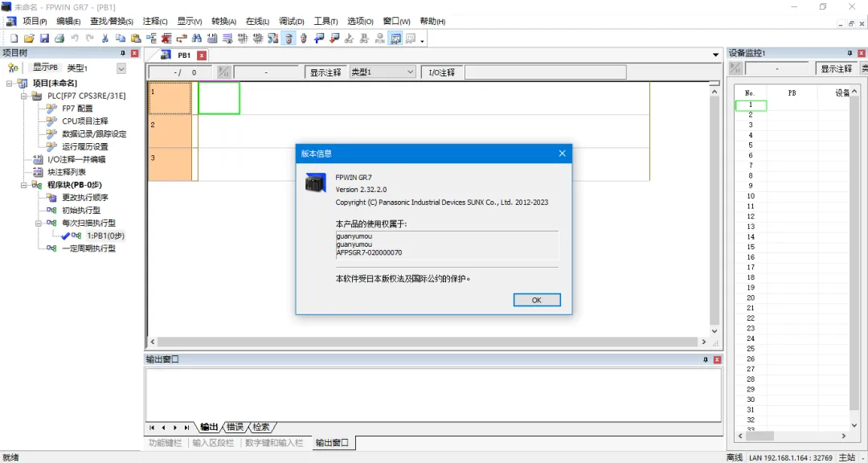This screenshot has width=868, height=463.
Task: Close the 版本信息 dialog with X
Action: pyautogui.click(x=563, y=154)
